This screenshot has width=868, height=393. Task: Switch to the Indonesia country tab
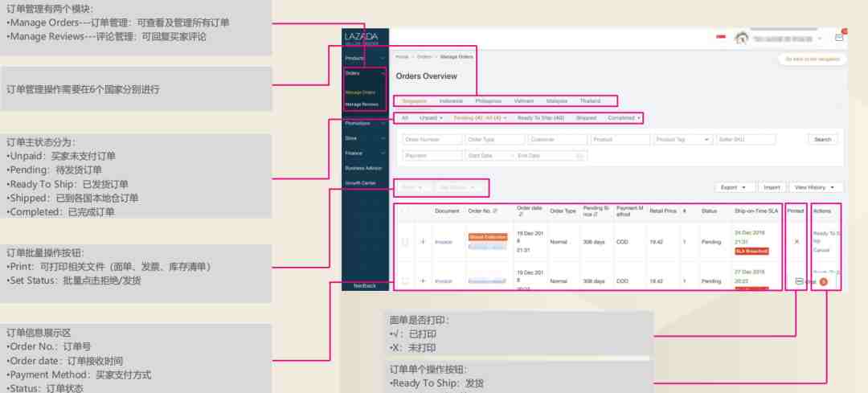tap(451, 101)
